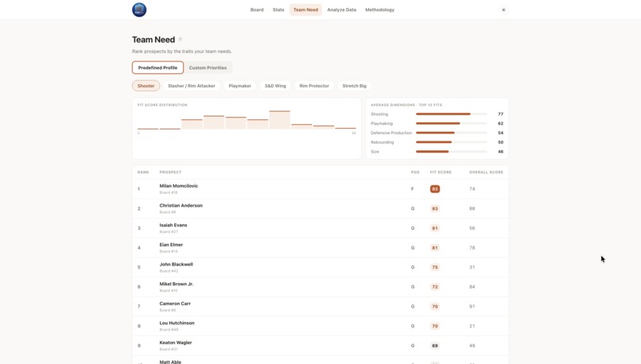
Task: Click the Pos column header
Action: click(415, 172)
